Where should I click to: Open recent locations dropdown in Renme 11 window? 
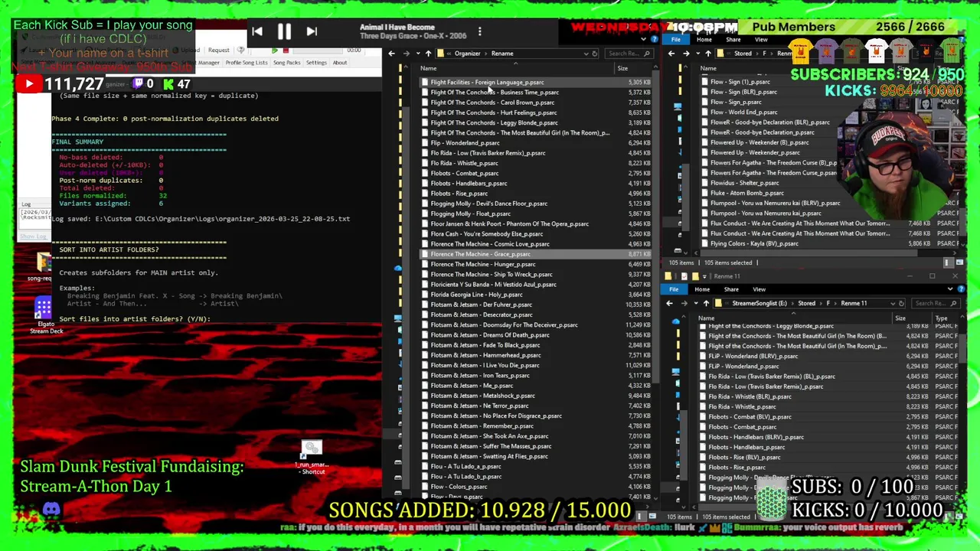point(695,303)
